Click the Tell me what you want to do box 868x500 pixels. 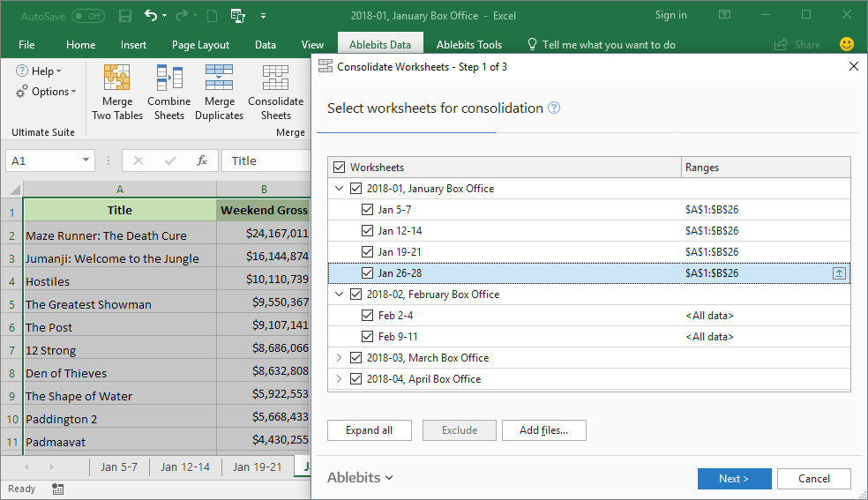click(x=602, y=45)
